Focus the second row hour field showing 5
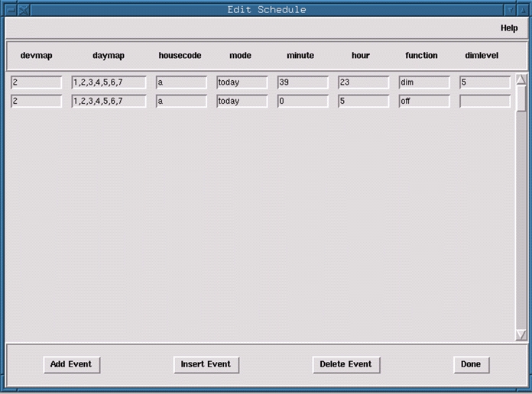Image resolution: width=532 pixels, height=394 pixels. coord(363,102)
